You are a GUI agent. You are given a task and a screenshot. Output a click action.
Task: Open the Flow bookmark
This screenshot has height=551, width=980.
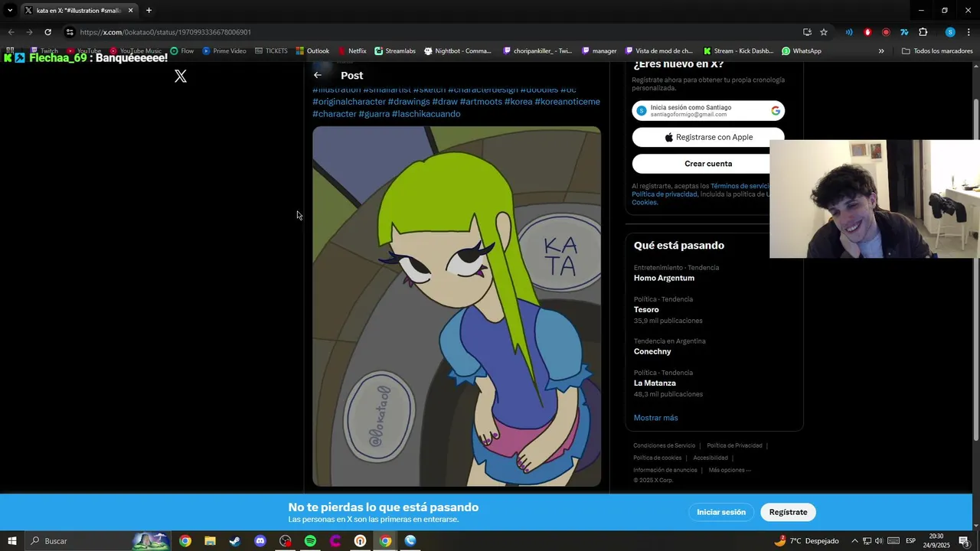click(x=182, y=51)
